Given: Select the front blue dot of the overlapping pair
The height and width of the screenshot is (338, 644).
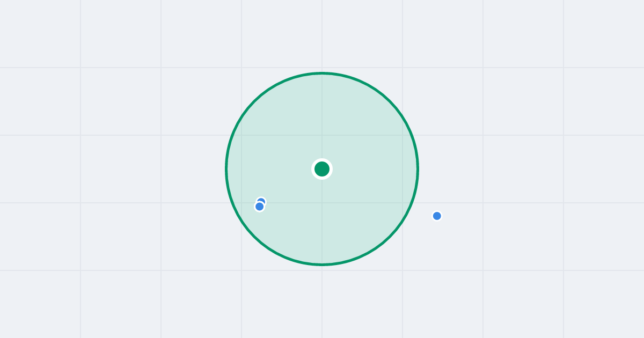Looking at the screenshot, I should point(260,207).
